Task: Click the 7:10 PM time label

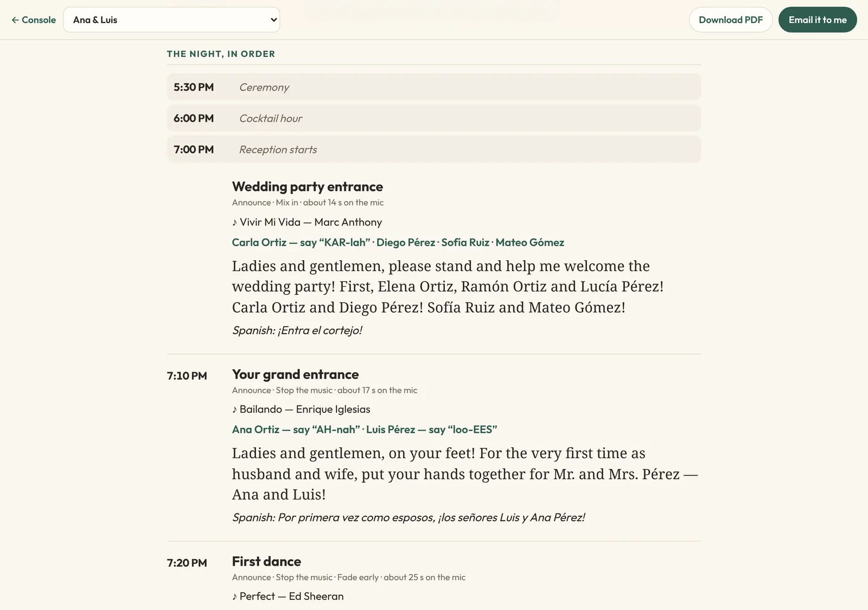Action: [x=187, y=376]
